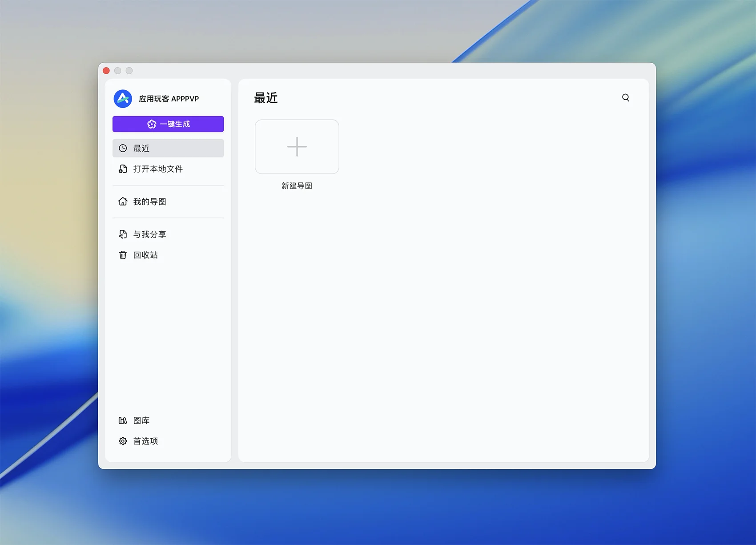The height and width of the screenshot is (545, 756).
Task: Click the 应用玩客 APPPVP account name
Action: click(169, 99)
